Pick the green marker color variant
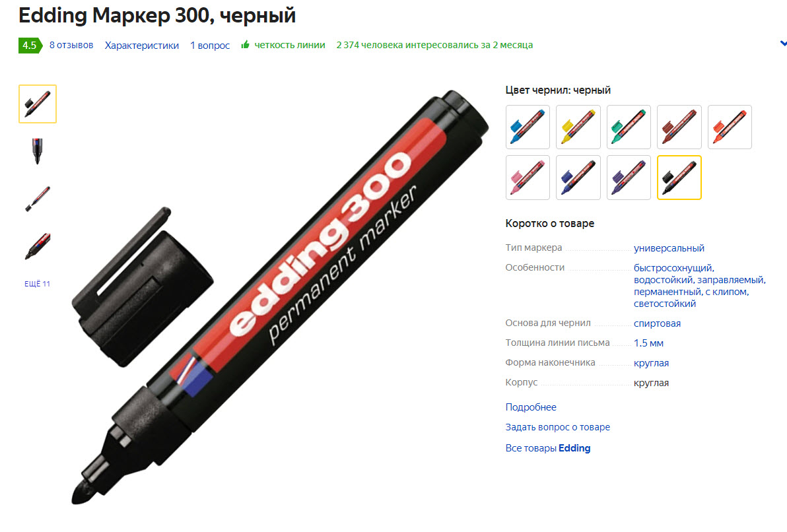The height and width of the screenshot is (532, 787). coord(629,127)
